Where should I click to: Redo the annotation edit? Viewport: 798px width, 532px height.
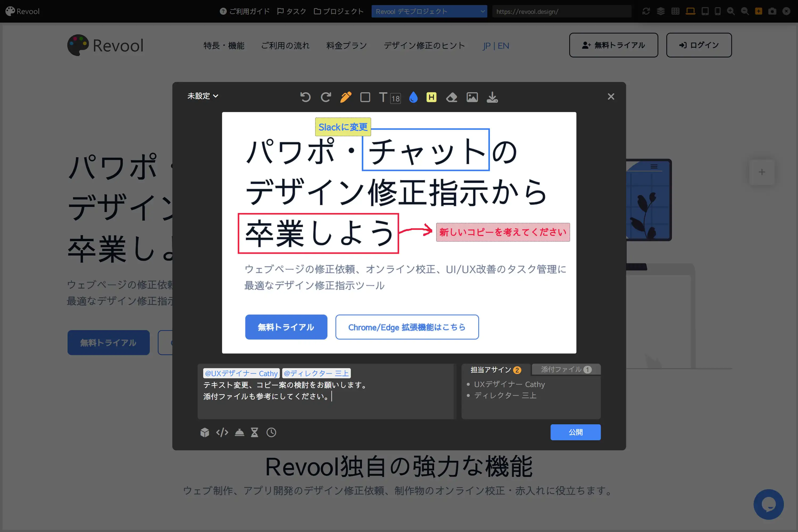tap(326, 97)
